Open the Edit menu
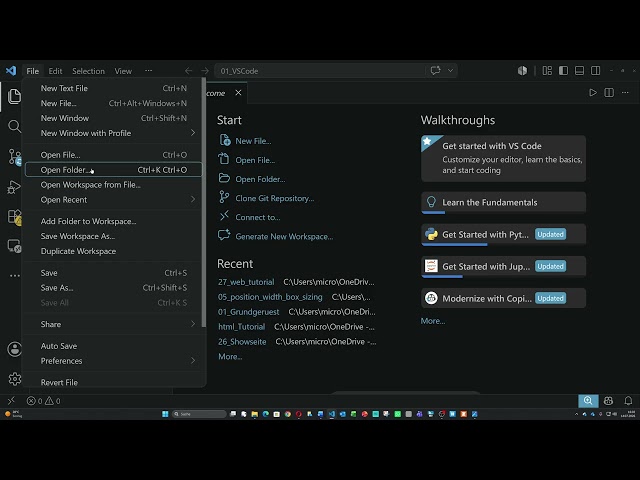Screen dimensions: 640x480 (x=55, y=71)
